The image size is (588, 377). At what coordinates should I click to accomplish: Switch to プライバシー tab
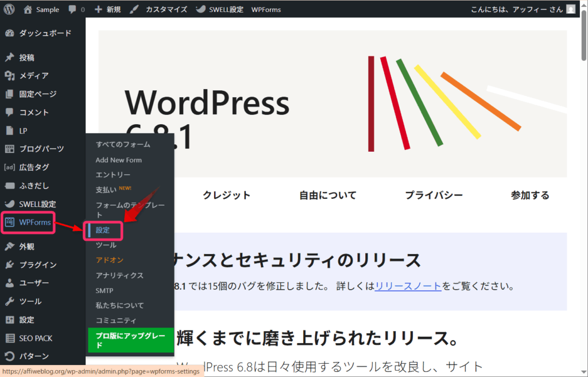pos(434,195)
